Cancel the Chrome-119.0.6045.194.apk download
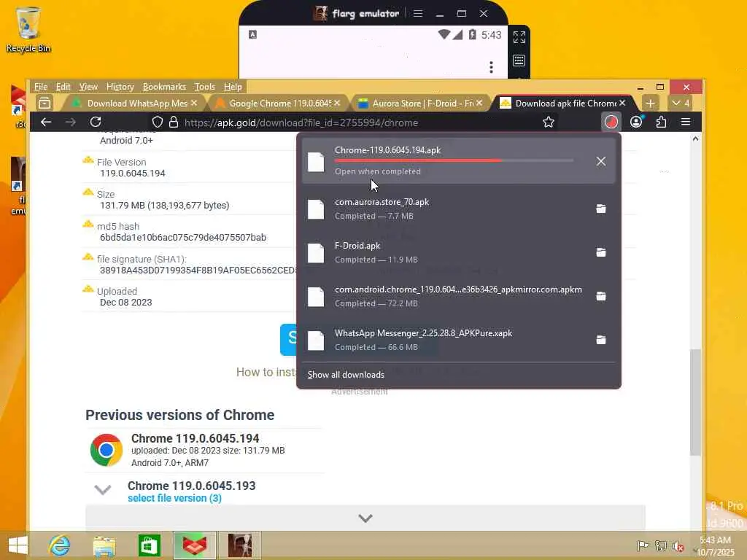 pyautogui.click(x=601, y=161)
